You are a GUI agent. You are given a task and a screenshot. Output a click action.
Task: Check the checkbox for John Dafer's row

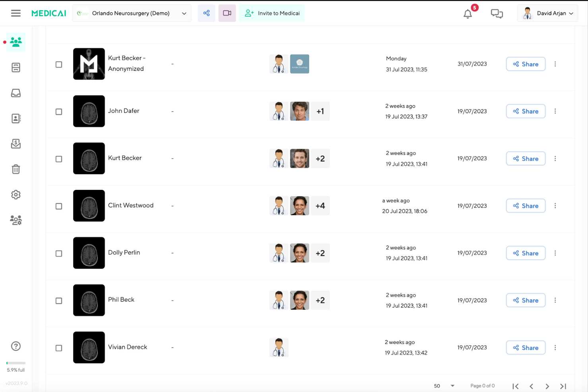[x=59, y=112]
